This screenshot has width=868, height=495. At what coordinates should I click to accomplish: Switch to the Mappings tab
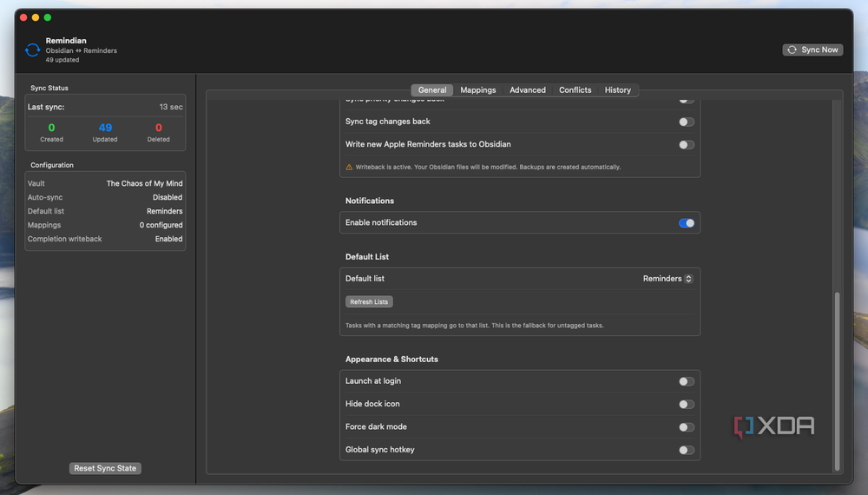click(477, 89)
